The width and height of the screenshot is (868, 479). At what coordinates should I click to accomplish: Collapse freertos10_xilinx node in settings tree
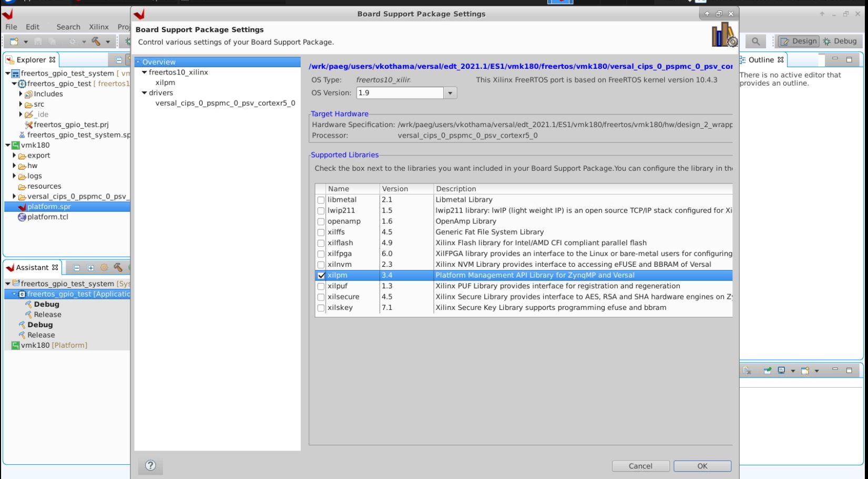tap(144, 72)
